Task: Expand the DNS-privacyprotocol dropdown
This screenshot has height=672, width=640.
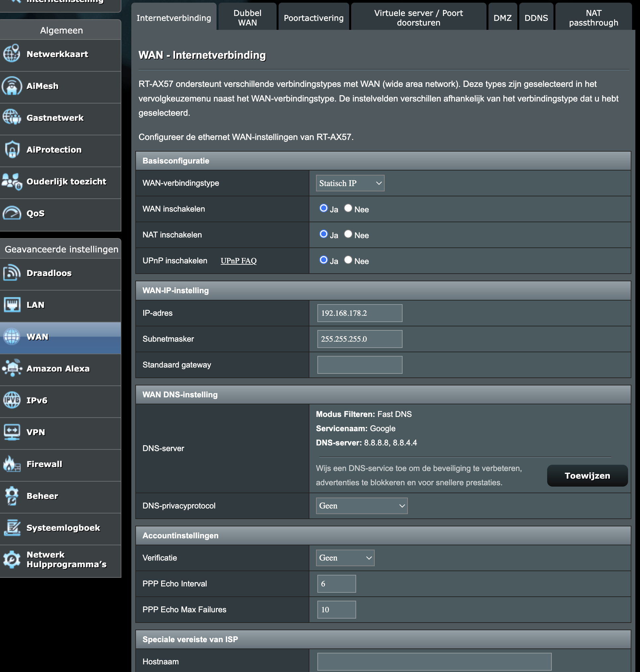Action: pyautogui.click(x=362, y=506)
